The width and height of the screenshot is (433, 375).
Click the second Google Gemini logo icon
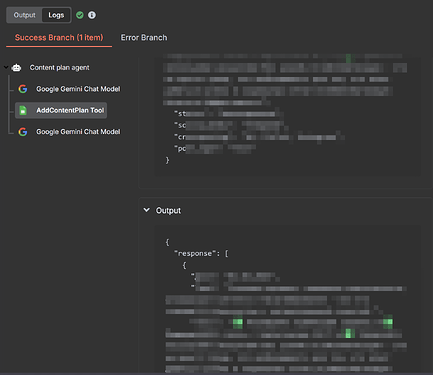pos(23,132)
